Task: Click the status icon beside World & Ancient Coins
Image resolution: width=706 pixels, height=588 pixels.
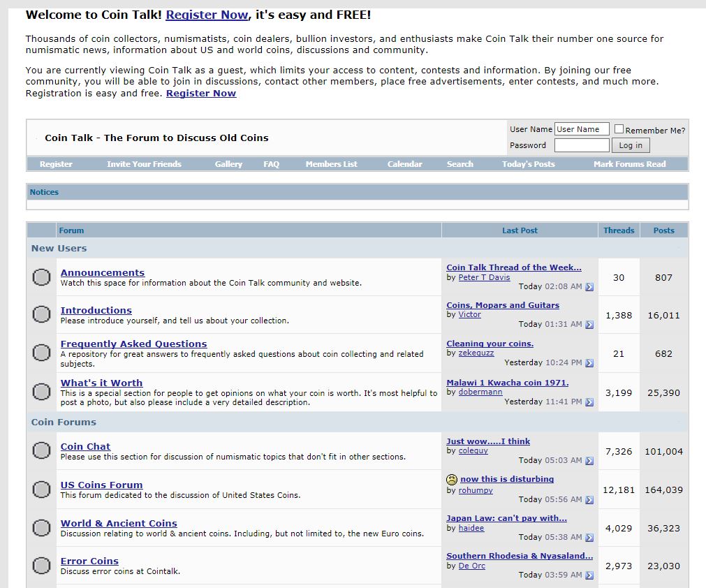Action: click(41, 528)
